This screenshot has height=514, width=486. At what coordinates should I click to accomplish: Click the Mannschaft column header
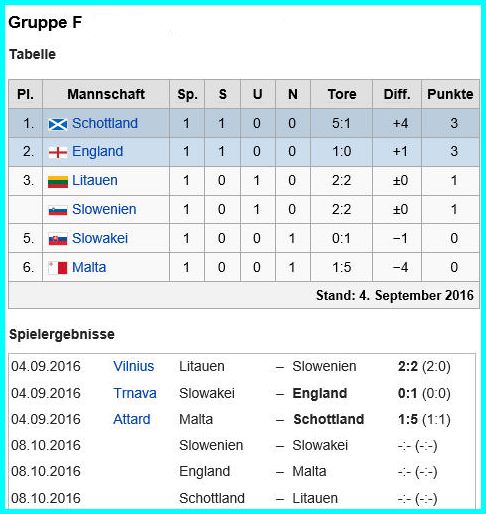106,94
